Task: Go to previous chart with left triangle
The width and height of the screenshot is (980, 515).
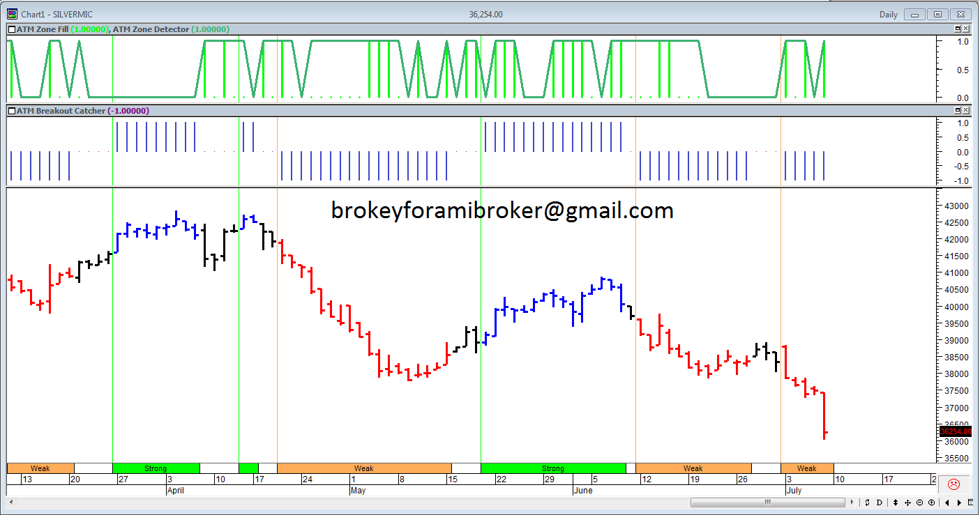Action: coord(947,502)
